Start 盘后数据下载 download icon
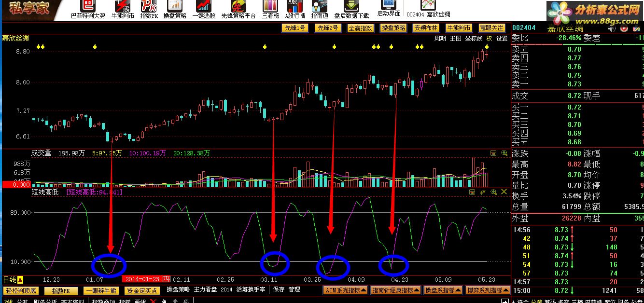The height and width of the screenshot is (303, 644). tap(351, 6)
